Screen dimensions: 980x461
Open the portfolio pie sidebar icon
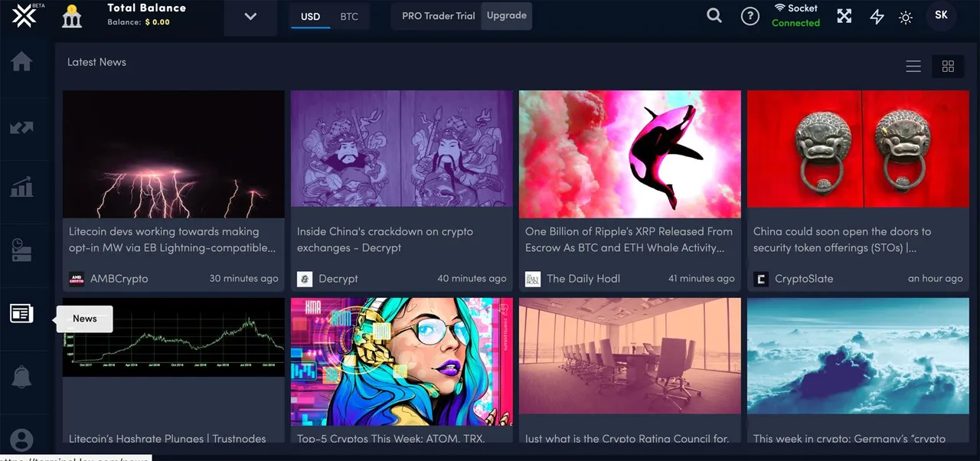(21, 250)
